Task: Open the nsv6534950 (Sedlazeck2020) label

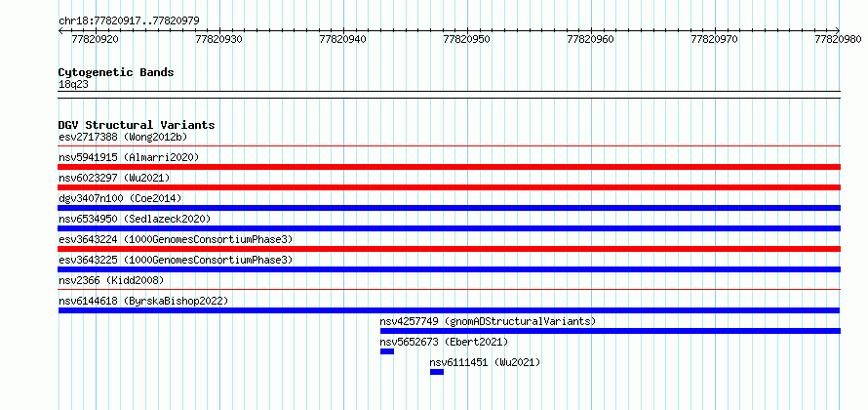Action: click(135, 219)
